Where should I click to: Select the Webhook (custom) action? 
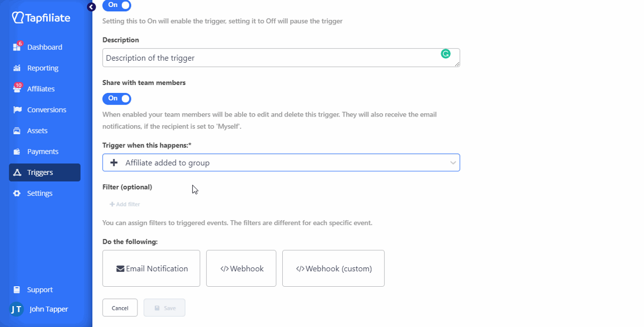(x=333, y=268)
